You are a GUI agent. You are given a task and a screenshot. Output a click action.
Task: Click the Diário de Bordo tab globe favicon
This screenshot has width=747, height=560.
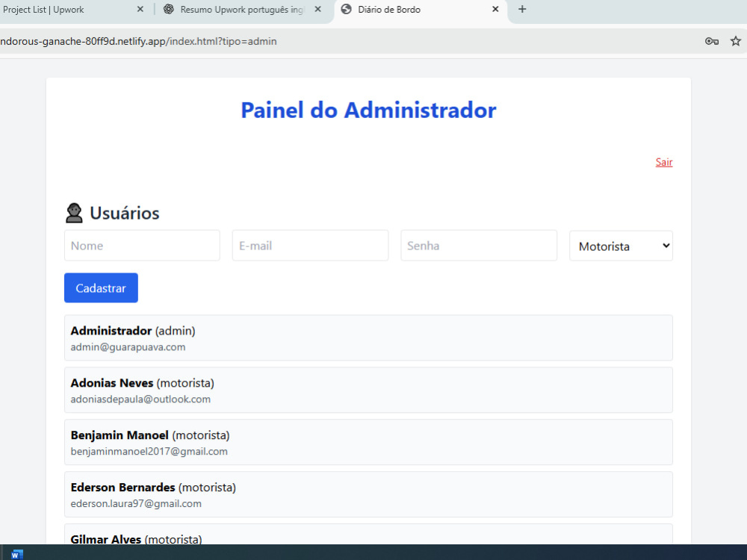pyautogui.click(x=347, y=9)
